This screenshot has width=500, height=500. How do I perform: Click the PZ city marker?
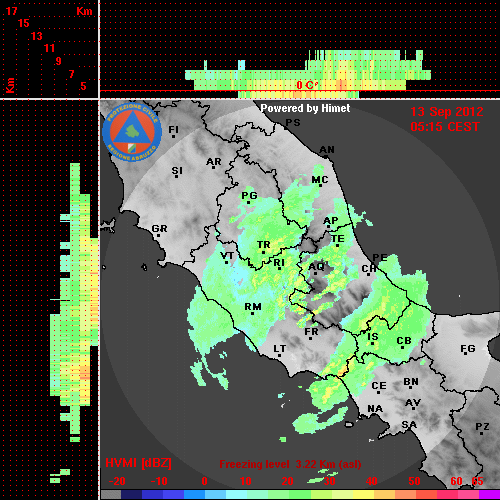[x=482, y=428]
